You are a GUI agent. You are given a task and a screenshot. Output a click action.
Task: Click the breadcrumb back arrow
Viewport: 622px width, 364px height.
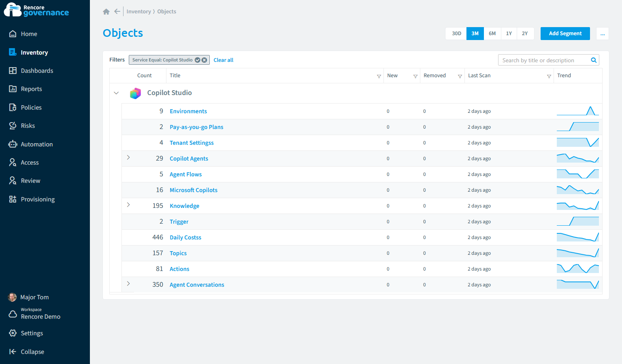click(x=117, y=11)
